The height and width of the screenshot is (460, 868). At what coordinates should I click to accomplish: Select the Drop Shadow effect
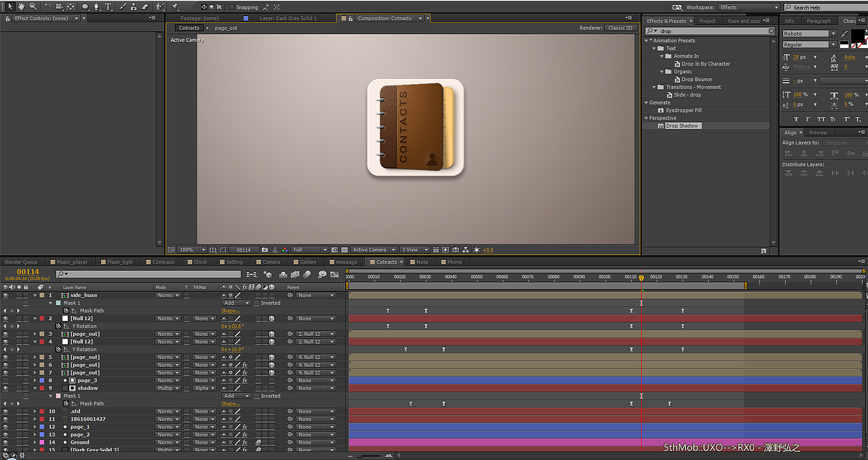[x=682, y=126]
